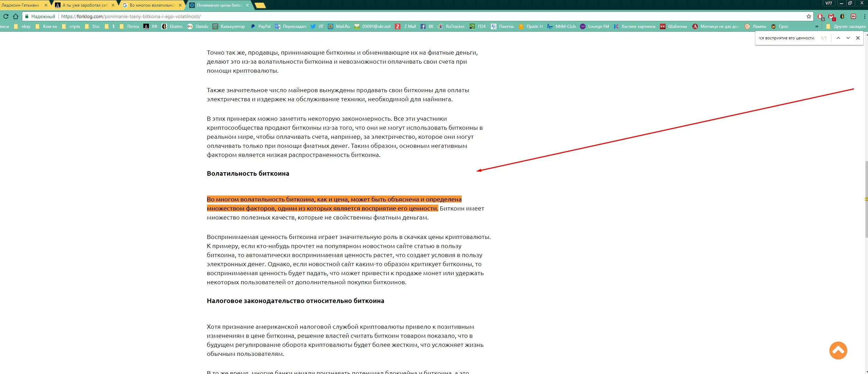Expand the ebay bookmarks folder
868x374 pixels.
tap(22, 26)
